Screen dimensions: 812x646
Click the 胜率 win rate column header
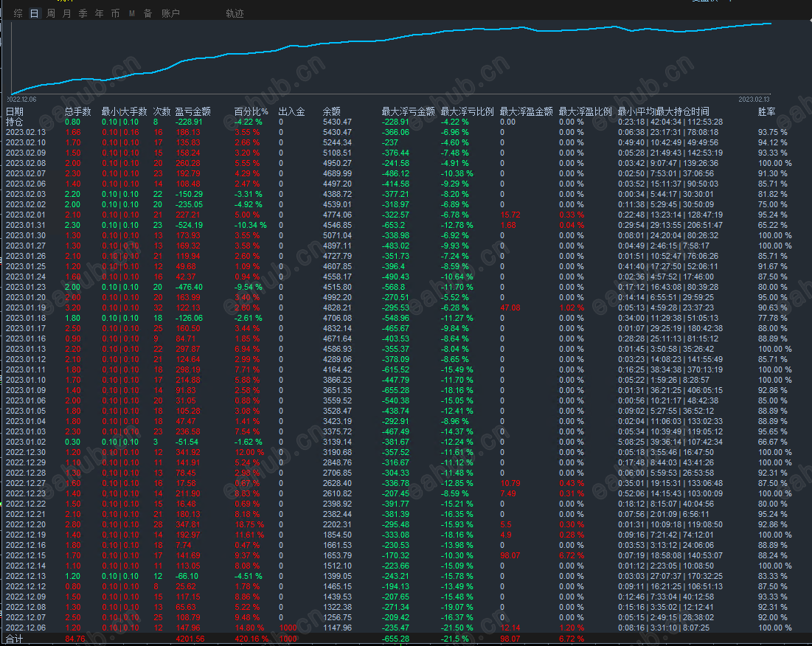[766, 111]
